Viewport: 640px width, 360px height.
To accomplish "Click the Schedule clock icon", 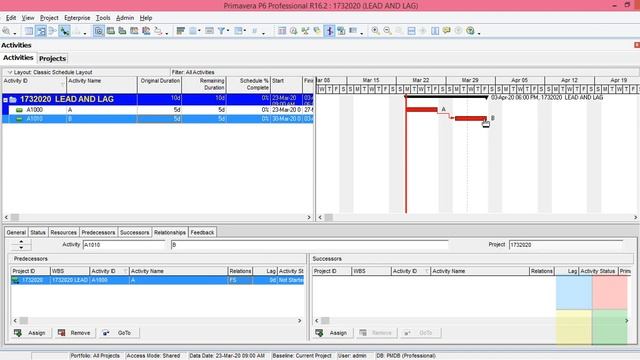I will (x=293, y=31).
